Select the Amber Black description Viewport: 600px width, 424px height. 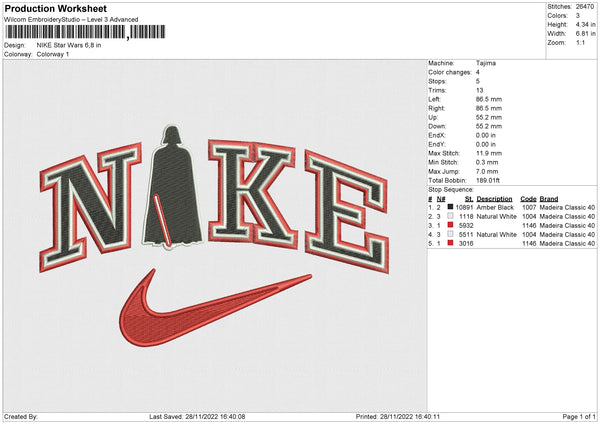click(495, 207)
